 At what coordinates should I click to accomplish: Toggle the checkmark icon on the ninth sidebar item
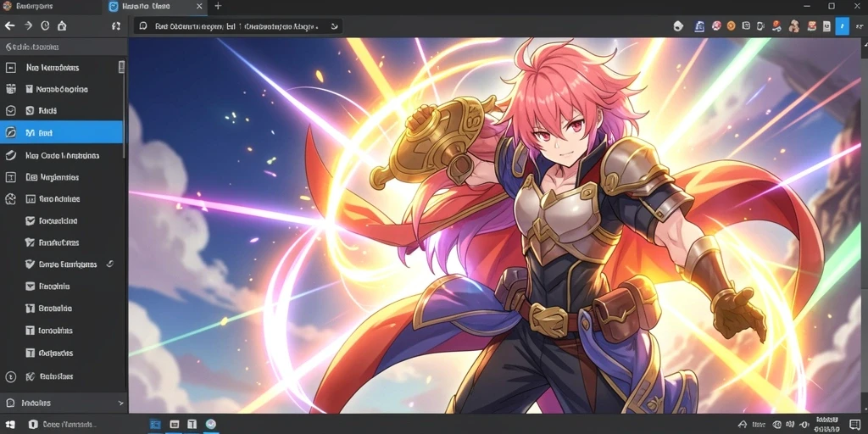31,242
